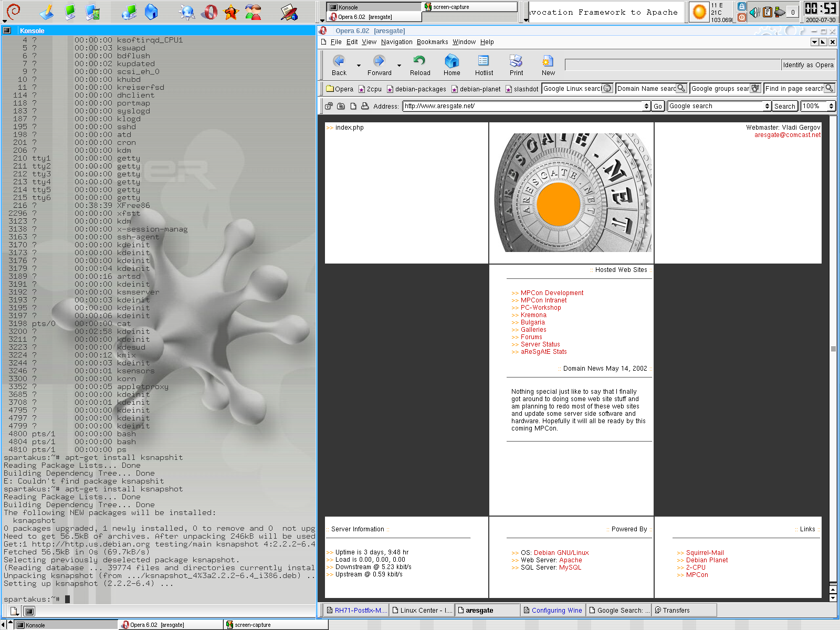Open the Forward history dropdown arrow

pyautogui.click(x=399, y=66)
